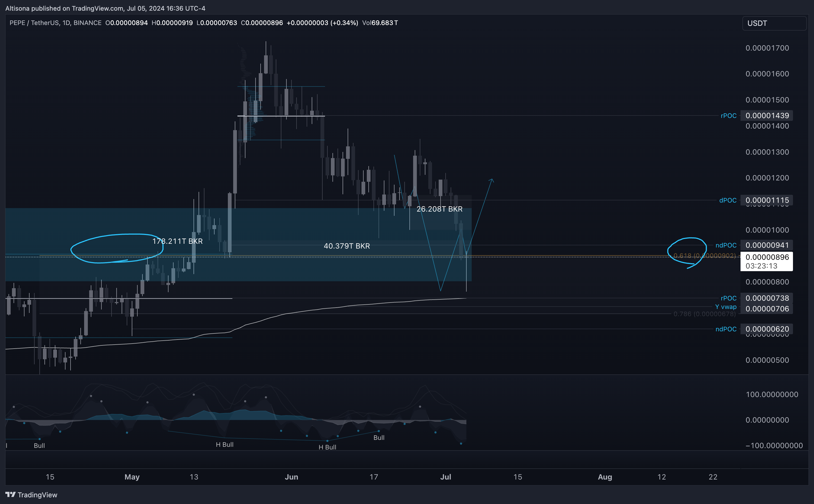Viewport: 814px width, 504px height.
Task: Click the 0.00001700 price axis tick
Action: pyautogui.click(x=767, y=48)
